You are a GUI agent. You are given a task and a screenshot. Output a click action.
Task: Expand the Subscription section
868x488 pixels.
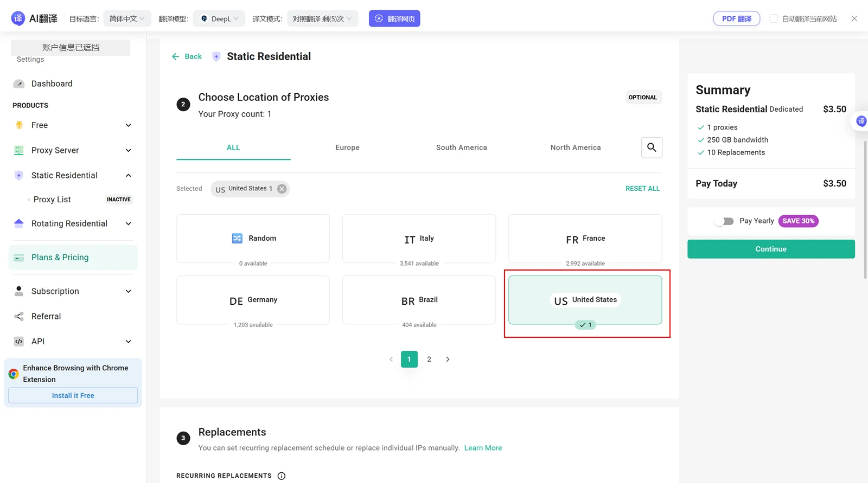pos(129,291)
